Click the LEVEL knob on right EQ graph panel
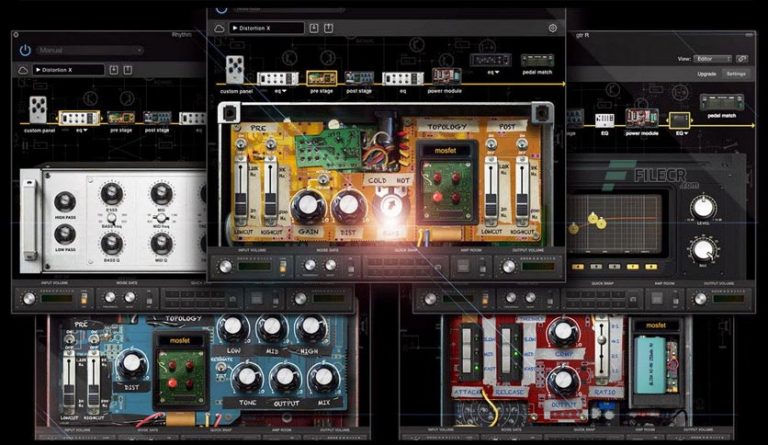This screenshot has height=445, width=768. point(703,208)
